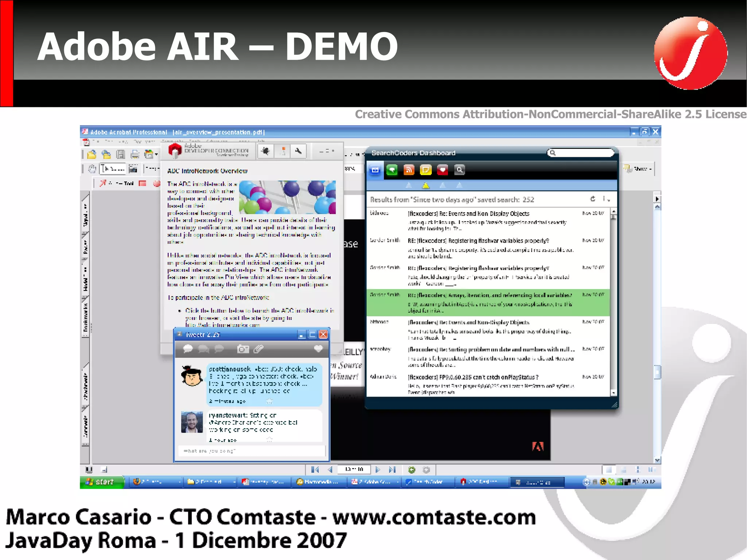Click the Save floppy disk icon in Acrobat
This screenshot has height=560, width=747.
[x=121, y=154]
